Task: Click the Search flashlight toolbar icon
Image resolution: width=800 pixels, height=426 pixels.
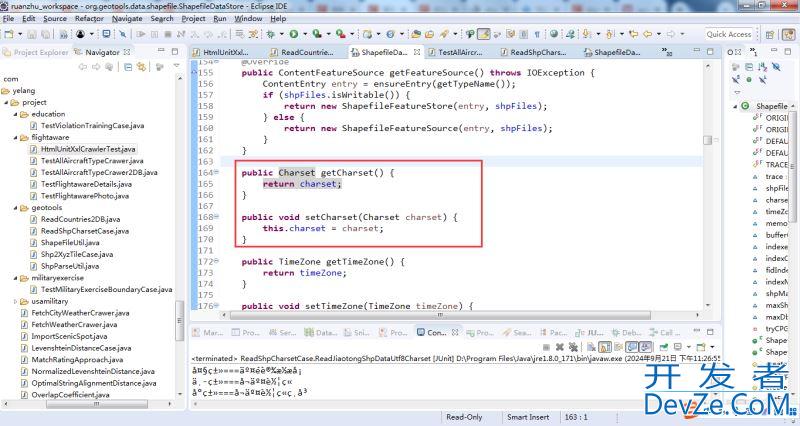Action: (x=444, y=34)
